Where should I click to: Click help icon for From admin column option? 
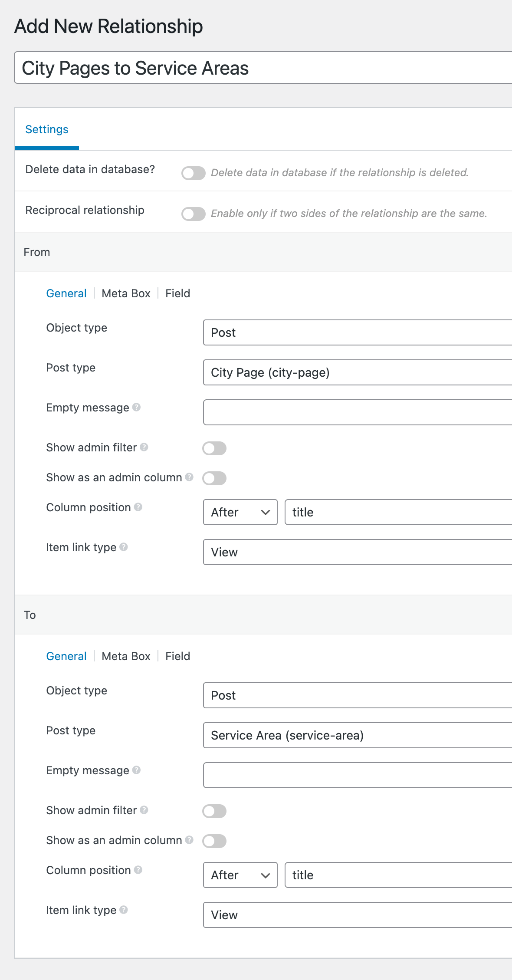189,477
